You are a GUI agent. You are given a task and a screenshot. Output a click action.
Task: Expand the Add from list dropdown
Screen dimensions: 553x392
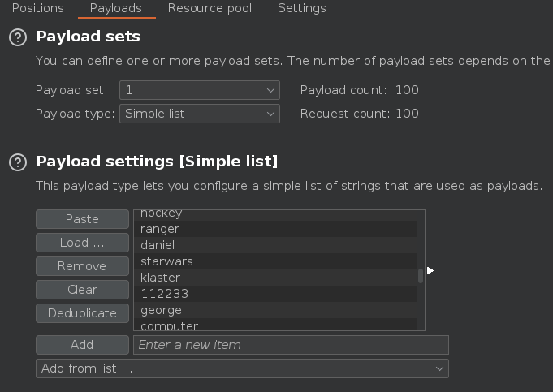click(x=242, y=368)
